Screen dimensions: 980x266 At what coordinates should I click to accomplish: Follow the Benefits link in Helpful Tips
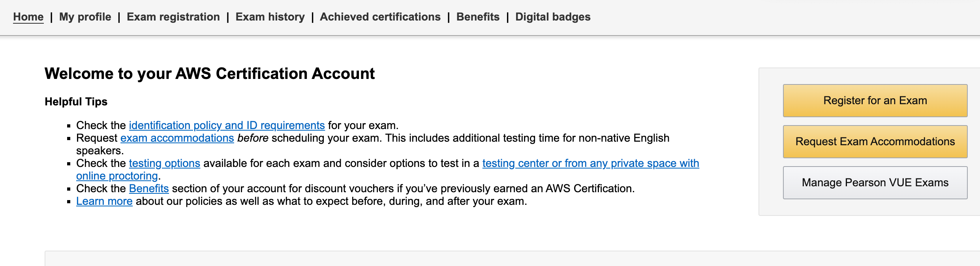click(x=149, y=189)
